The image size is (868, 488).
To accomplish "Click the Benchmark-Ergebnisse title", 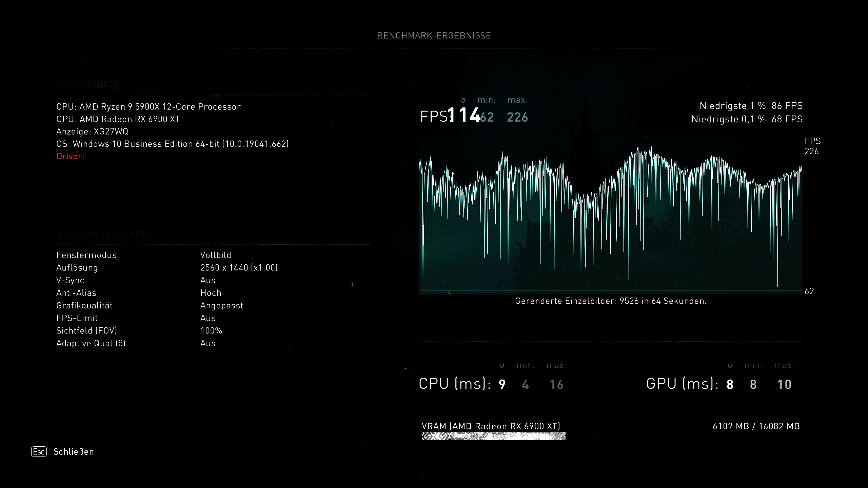I will click(434, 36).
